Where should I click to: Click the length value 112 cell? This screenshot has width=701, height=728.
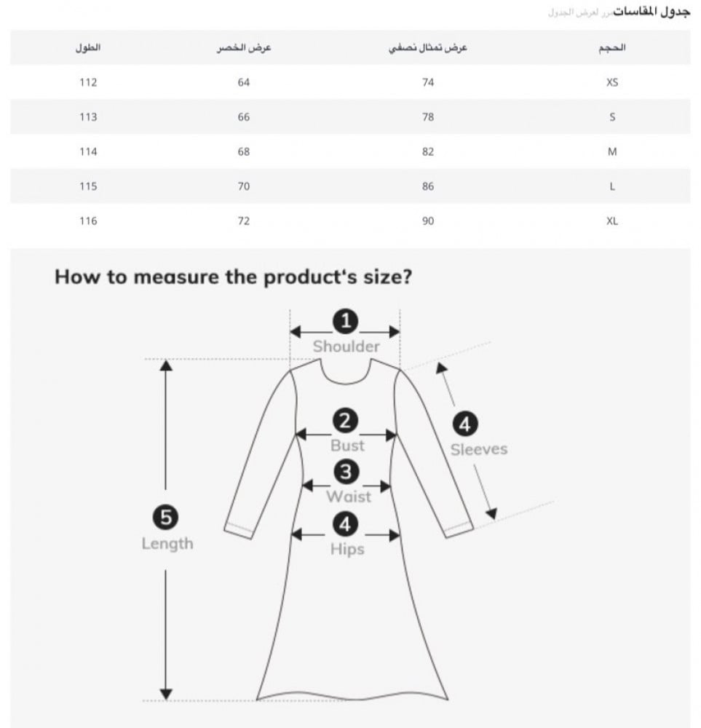[88, 82]
